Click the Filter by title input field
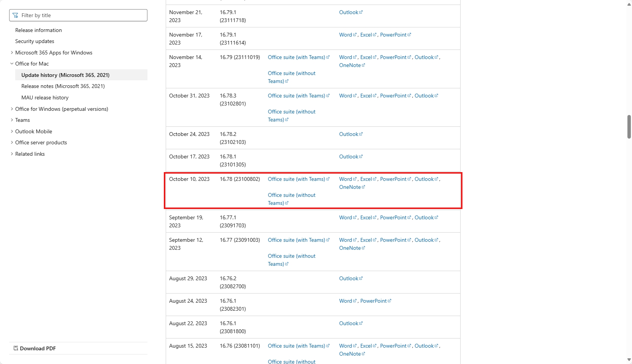Viewport: 632px width, 364px height. [x=78, y=15]
